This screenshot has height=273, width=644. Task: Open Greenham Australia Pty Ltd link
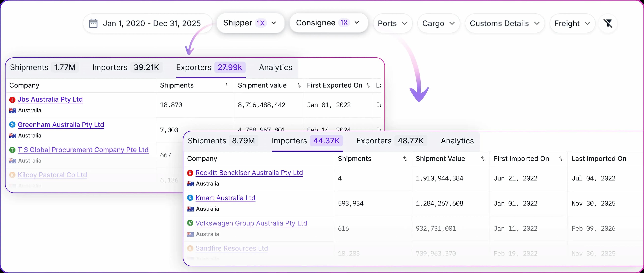(x=61, y=125)
